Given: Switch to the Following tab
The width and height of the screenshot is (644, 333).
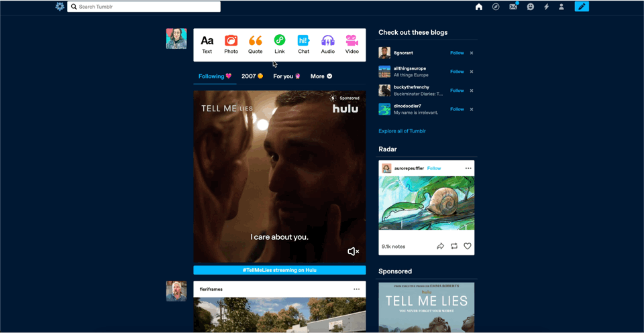Looking at the screenshot, I should point(215,76).
